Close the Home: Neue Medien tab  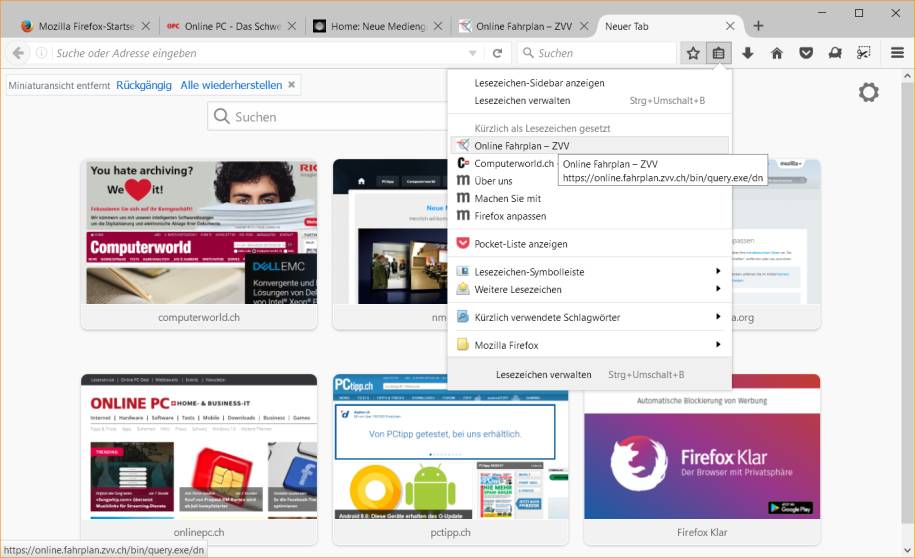pyautogui.click(x=438, y=26)
